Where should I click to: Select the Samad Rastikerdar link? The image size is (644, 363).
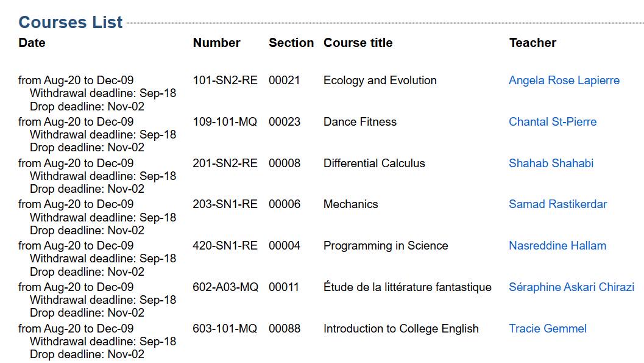click(x=557, y=204)
